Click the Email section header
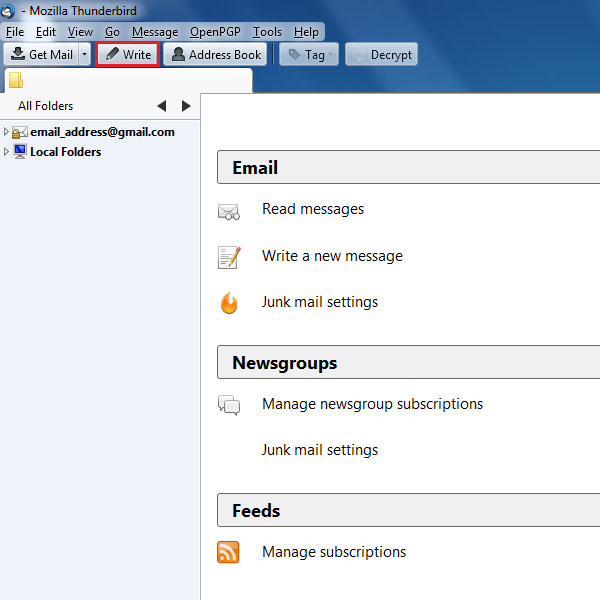The height and width of the screenshot is (600, 600). click(408, 167)
